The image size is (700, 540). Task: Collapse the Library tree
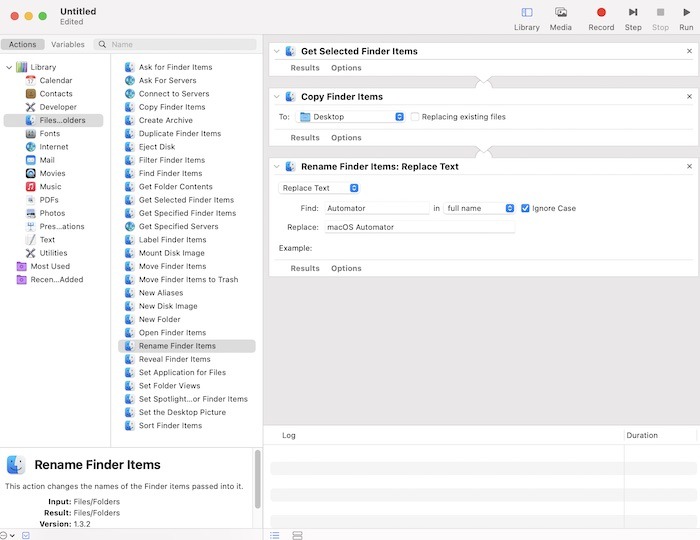tap(9, 67)
